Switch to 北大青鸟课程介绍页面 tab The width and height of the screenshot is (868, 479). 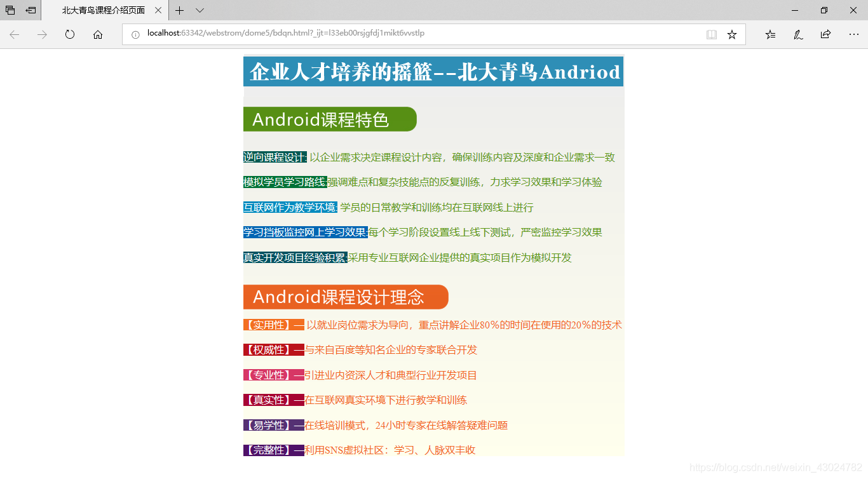pos(104,10)
